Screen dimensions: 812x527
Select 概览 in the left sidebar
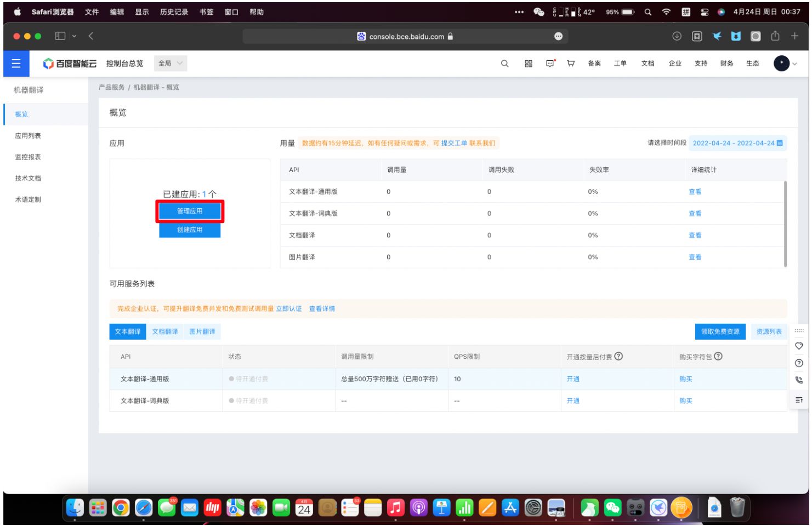point(46,114)
